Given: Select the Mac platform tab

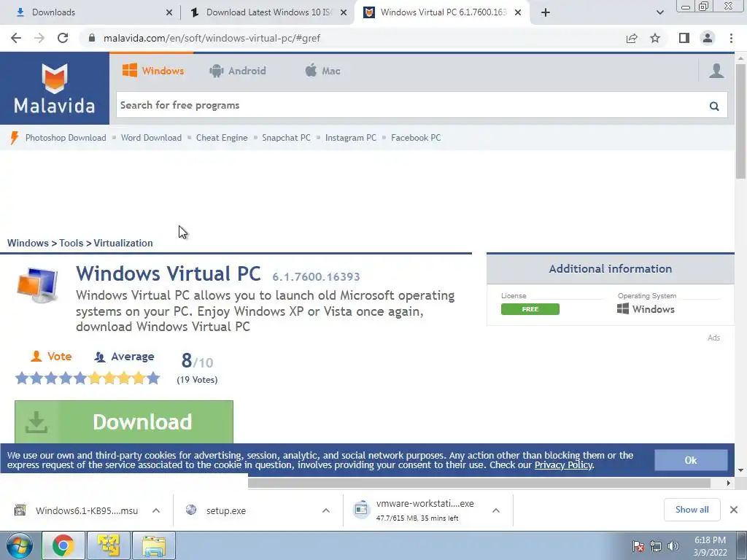Looking at the screenshot, I should click(x=322, y=71).
